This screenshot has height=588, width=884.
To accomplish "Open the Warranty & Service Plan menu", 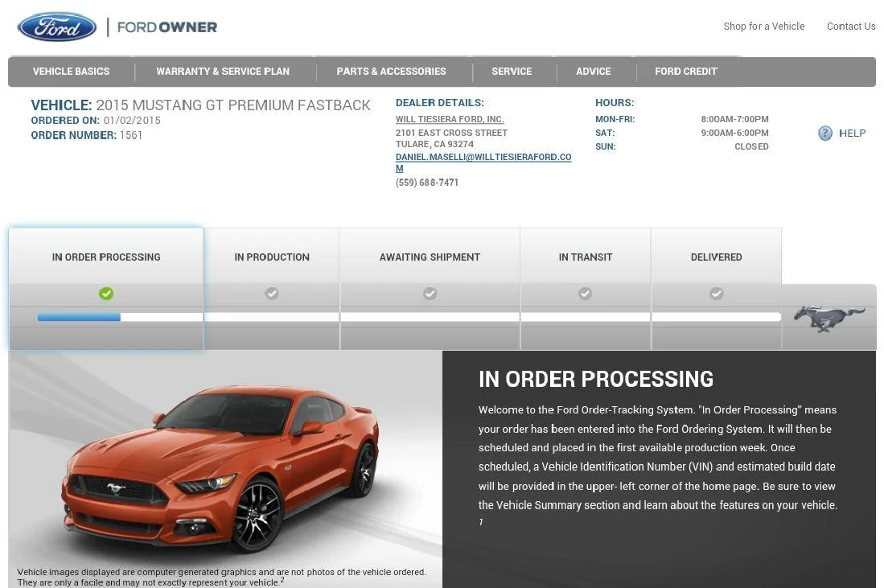I will [223, 72].
